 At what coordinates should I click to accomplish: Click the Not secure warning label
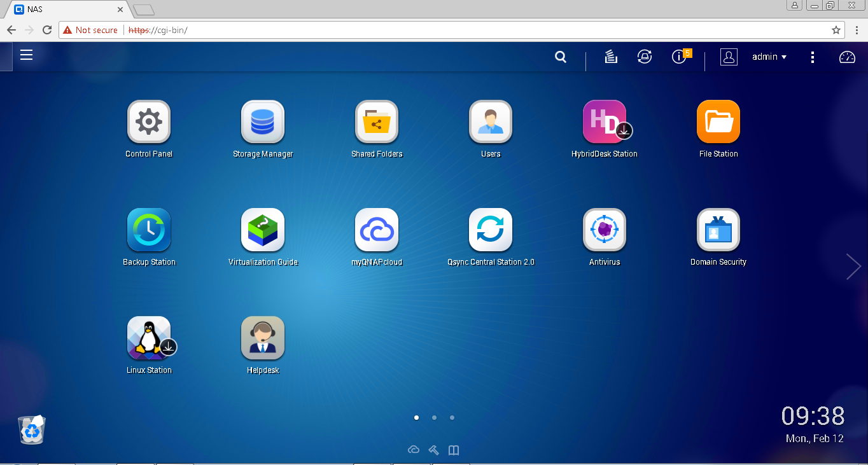90,30
